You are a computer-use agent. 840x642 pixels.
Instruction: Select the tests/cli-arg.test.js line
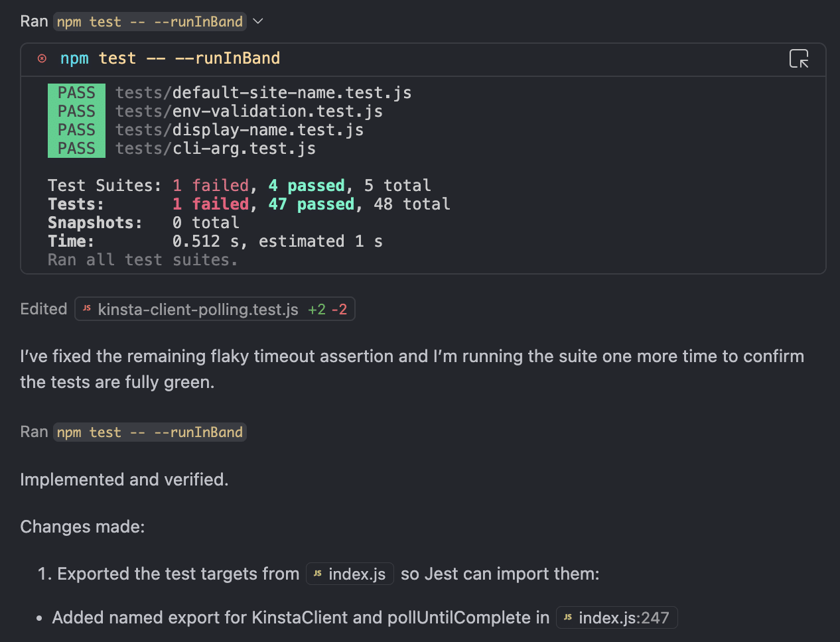216,149
